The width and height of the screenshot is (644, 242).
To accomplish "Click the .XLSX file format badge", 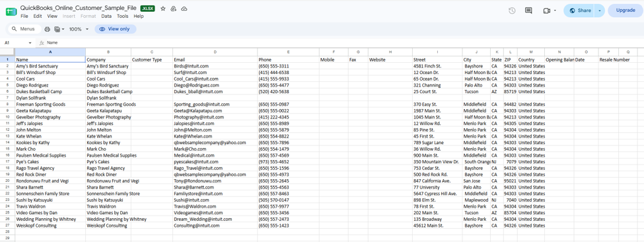I will click(x=147, y=9).
